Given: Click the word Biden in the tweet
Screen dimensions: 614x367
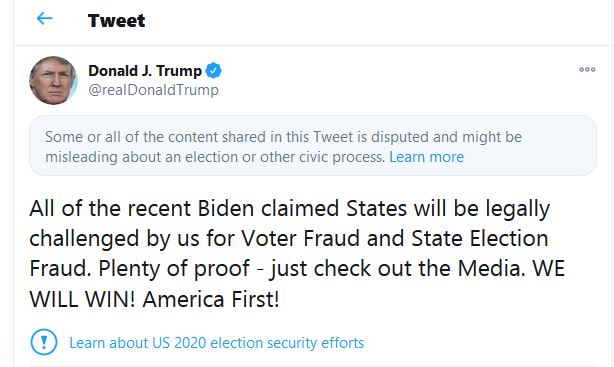Looking at the screenshot, I should (x=226, y=208).
